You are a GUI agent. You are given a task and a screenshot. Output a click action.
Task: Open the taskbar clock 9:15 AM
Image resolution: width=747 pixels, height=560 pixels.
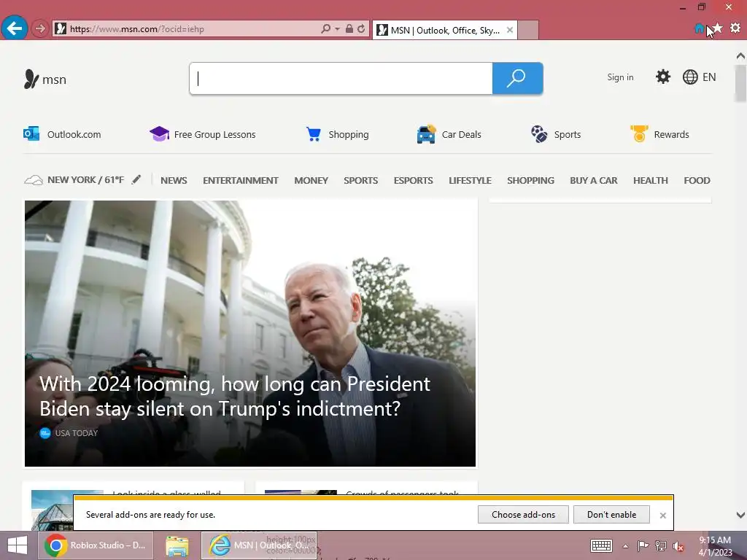pyautogui.click(x=715, y=545)
